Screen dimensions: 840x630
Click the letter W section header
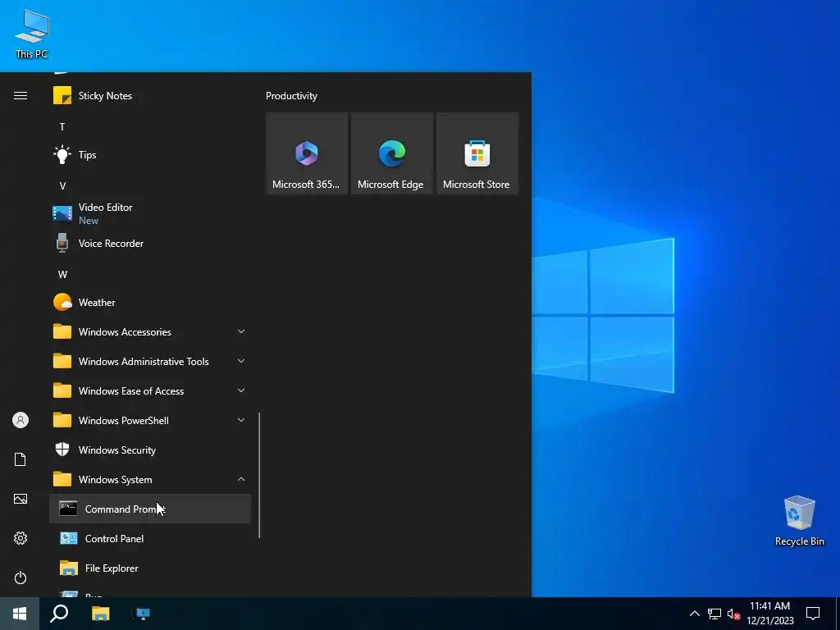pyautogui.click(x=62, y=274)
